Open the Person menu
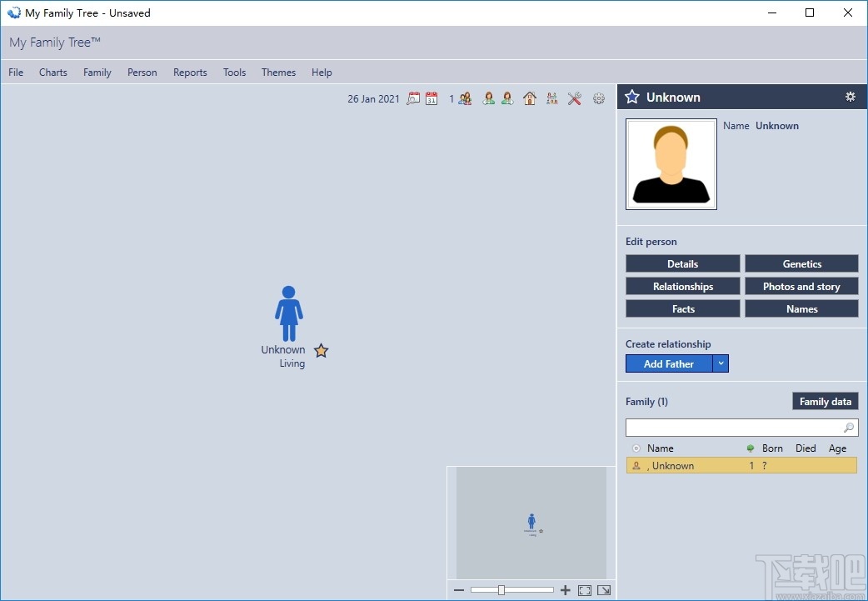 click(142, 72)
